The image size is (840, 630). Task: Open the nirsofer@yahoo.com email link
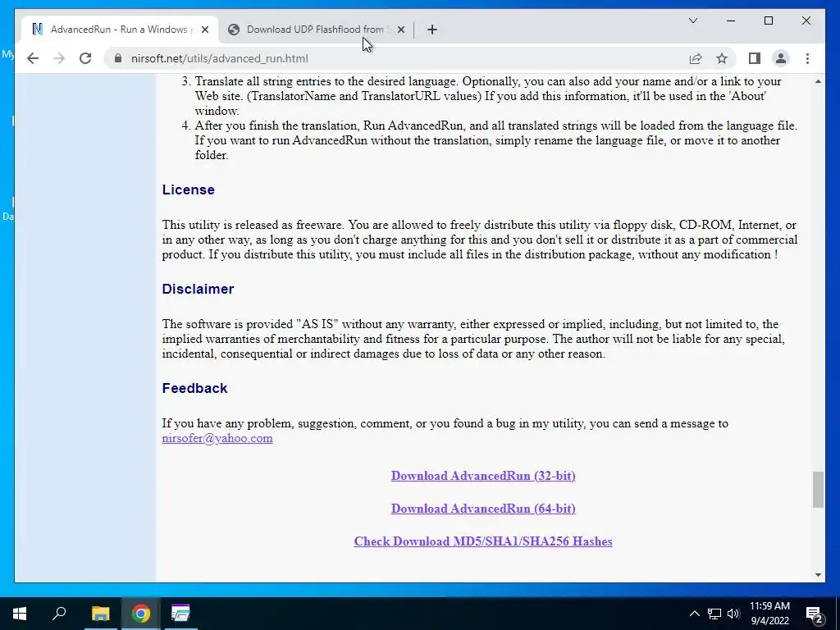click(x=217, y=438)
